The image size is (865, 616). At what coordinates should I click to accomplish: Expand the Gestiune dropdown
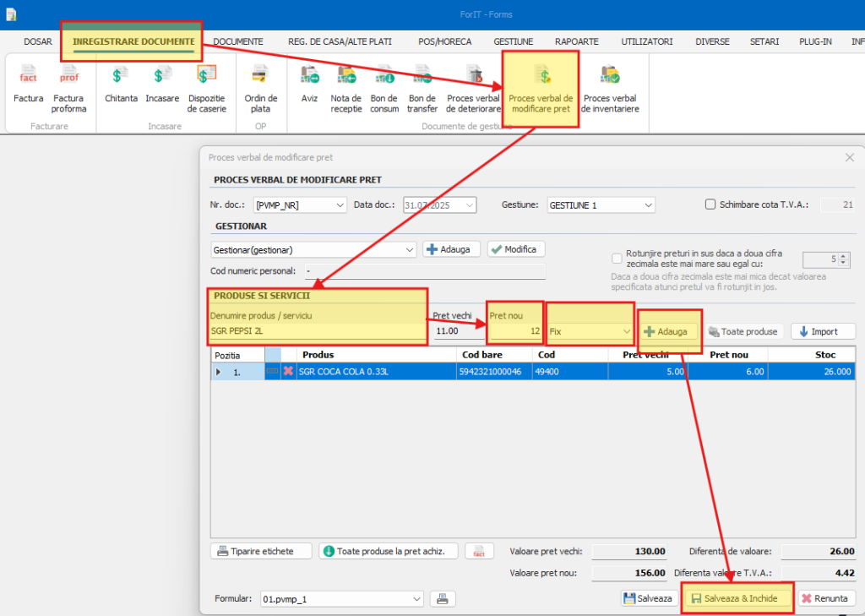point(647,204)
